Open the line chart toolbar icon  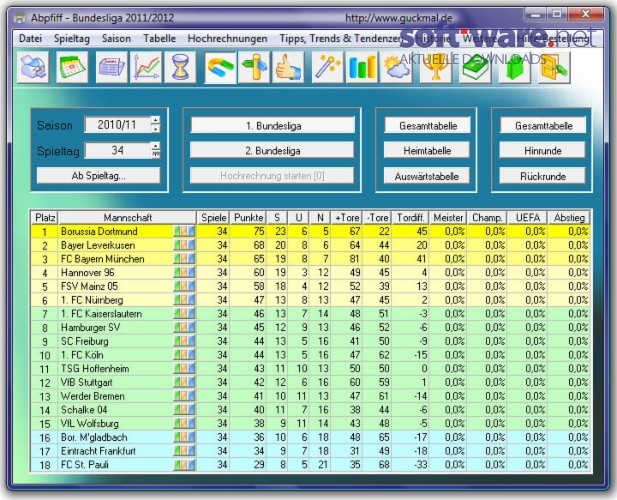click(146, 67)
